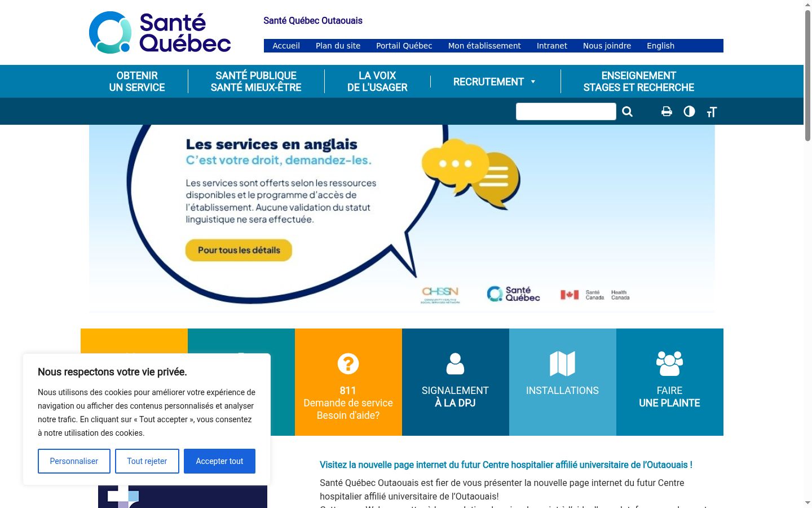Open Mon établissement link
The height and width of the screenshot is (508, 812).
pyautogui.click(x=484, y=46)
